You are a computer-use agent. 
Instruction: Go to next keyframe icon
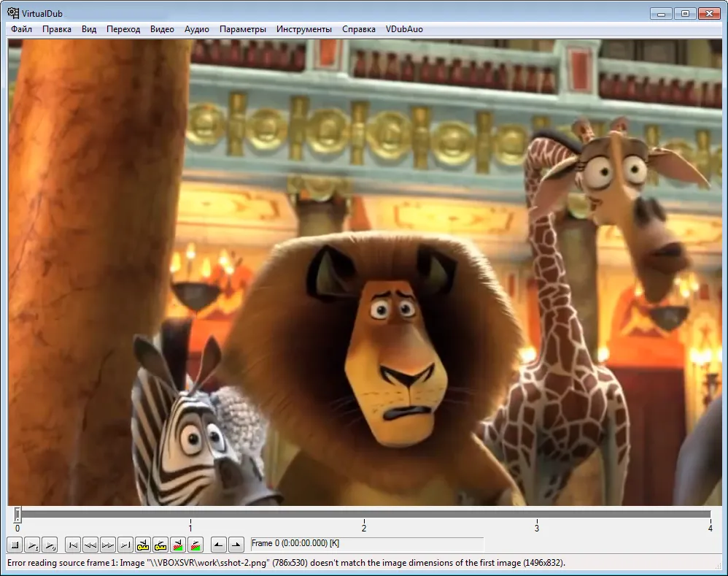click(160, 545)
